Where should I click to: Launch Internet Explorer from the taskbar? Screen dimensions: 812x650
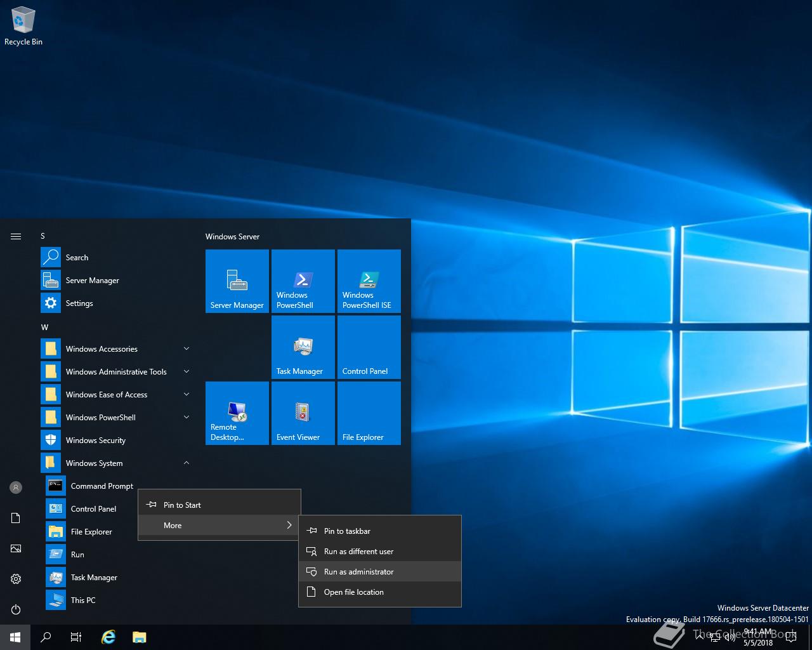(108, 637)
